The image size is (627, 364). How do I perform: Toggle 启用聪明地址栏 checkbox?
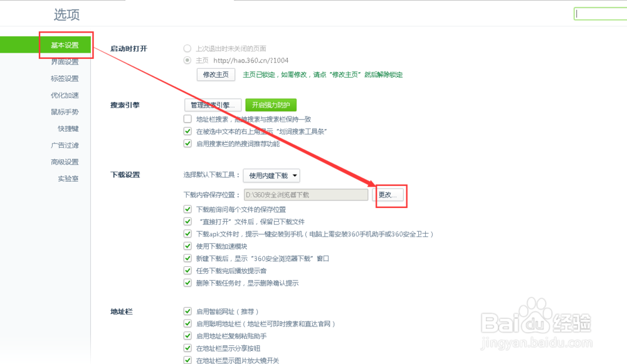[187, 324]
